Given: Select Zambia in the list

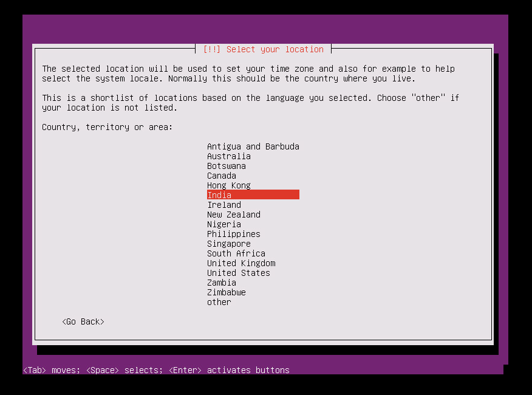Looking at the screenshot, I should 222,283.
